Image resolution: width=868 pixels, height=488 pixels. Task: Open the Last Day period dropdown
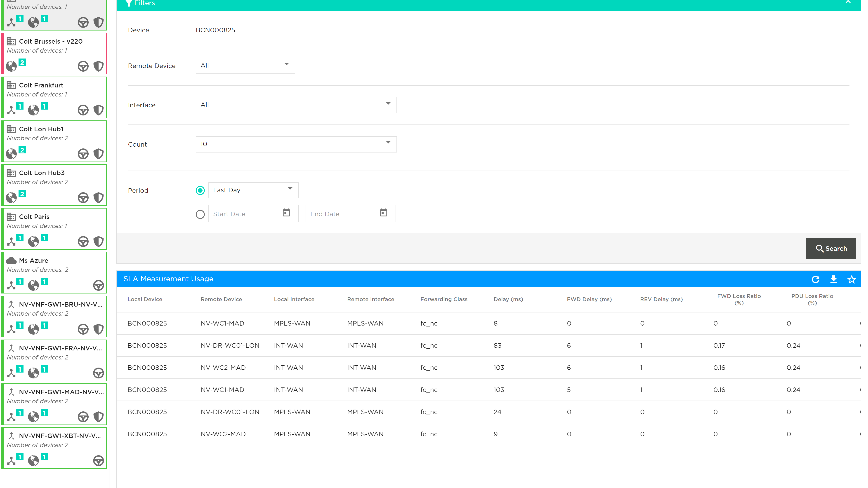pyautogui.click(x=253, y=190)
